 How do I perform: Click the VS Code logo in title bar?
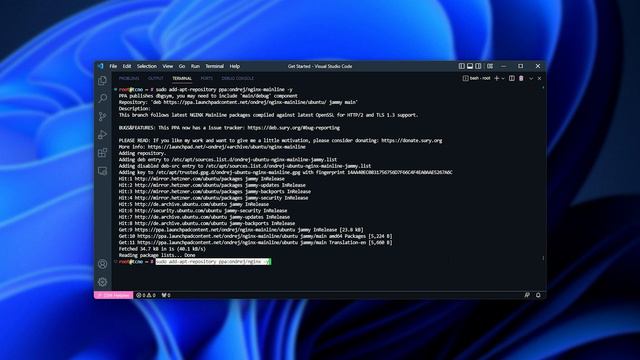(101, 66)
